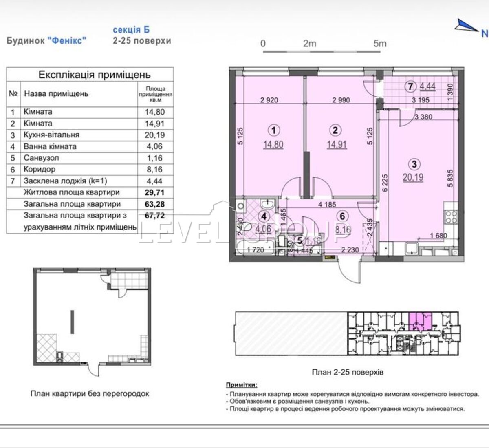The image size is (489, 448).
Task: Click the circled number 6 corridor marker
Action: click(343, 217)
